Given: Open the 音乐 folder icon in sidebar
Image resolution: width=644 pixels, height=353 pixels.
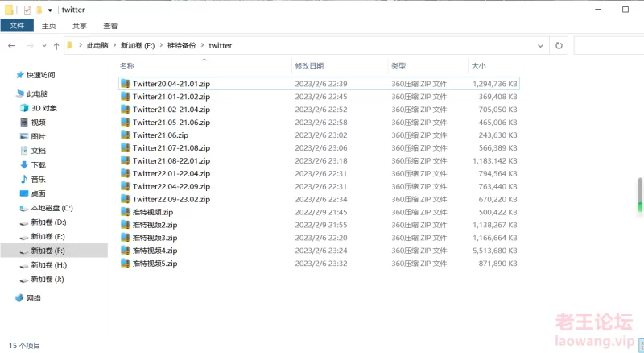Looking at the screenshot, I should coord(24,180).
